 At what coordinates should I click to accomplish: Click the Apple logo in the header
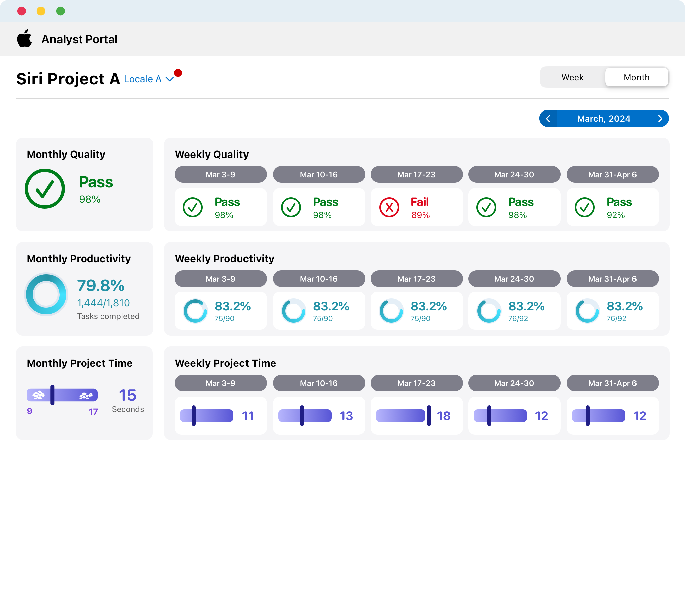point(25,38)
